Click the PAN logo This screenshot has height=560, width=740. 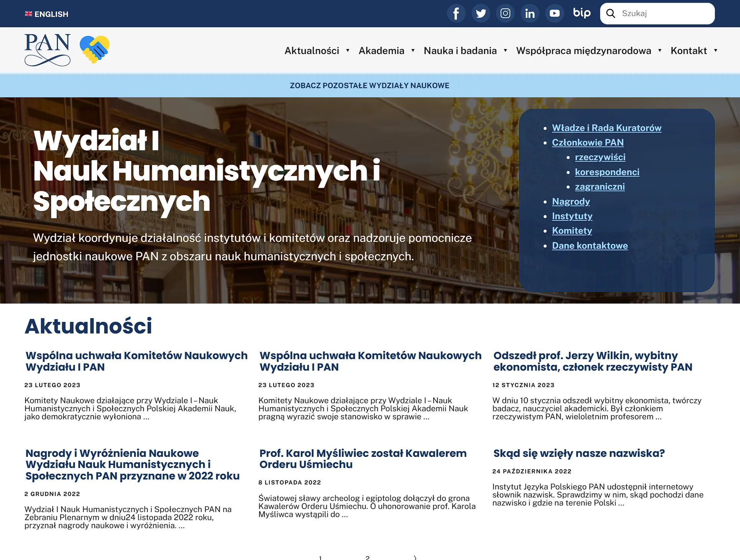pos(48,50)
